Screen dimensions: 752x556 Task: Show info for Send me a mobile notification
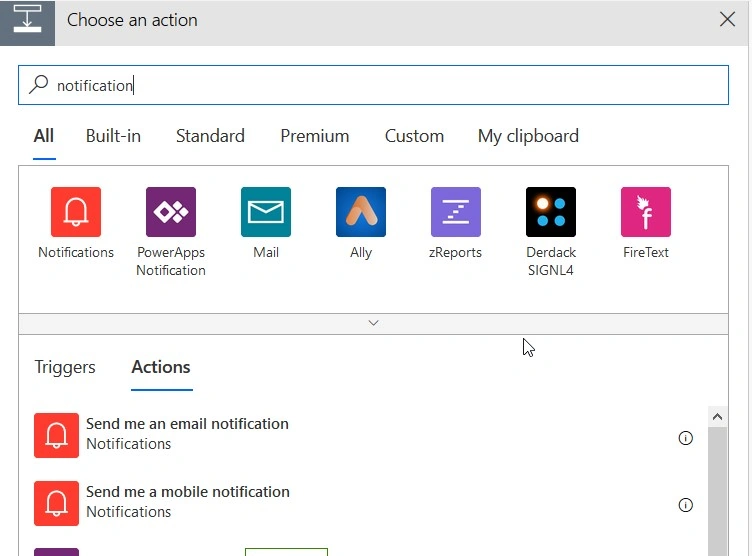coord(685,505)
